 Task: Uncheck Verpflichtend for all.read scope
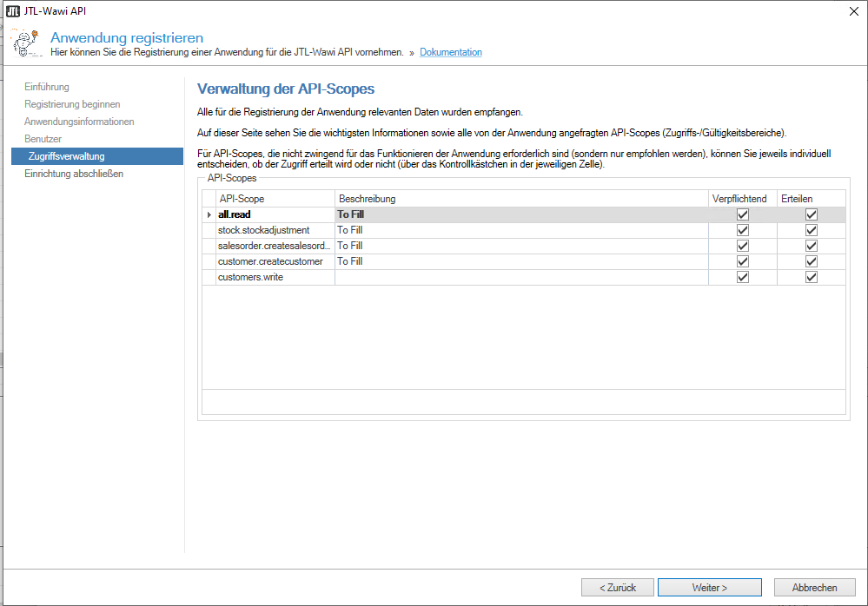pos(743,214)
